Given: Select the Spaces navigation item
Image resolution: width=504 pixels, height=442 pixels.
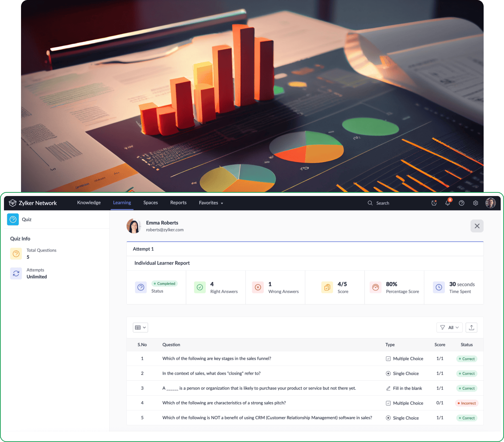Looking at the screenshot, I should pos(150,203).
